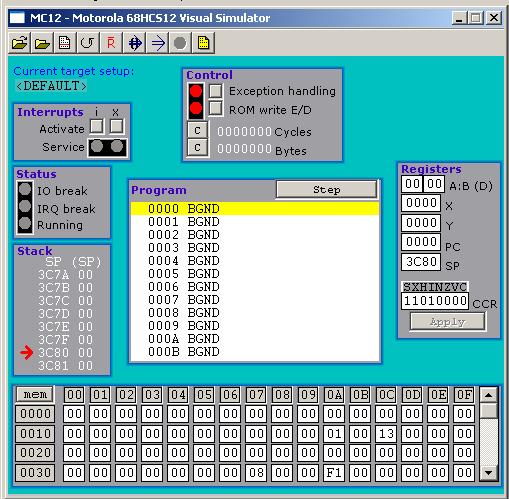509x499 pixels.
Task: Click the mem button
Action: click(35, 394)
